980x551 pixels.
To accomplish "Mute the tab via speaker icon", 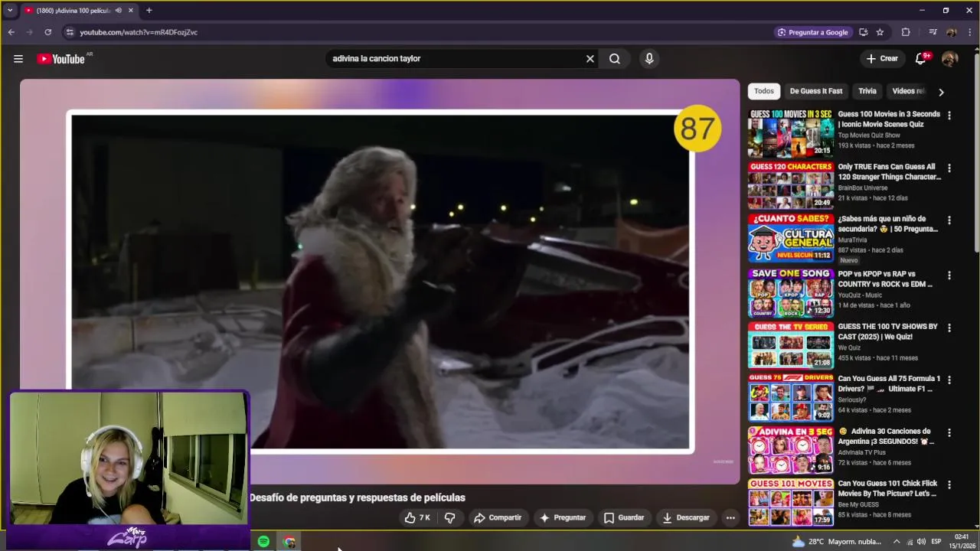I will click(118, 11).
